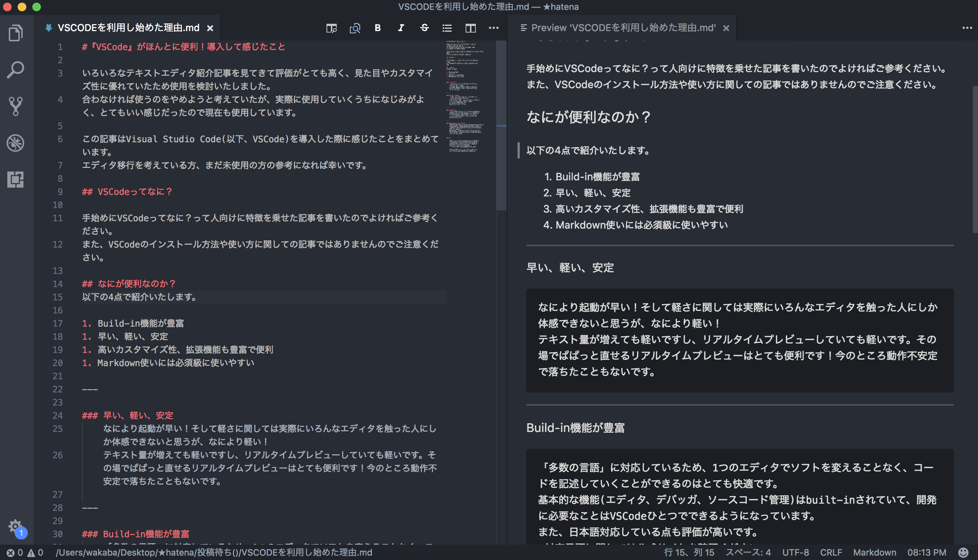Viewport: 978px width, 560px height.
Task: Change the CRLF line ending setting
Action: point(831,553)
